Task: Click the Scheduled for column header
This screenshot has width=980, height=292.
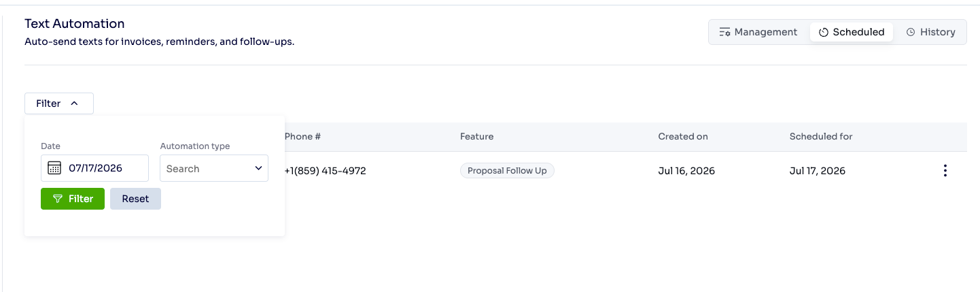Action: [821, 136]
